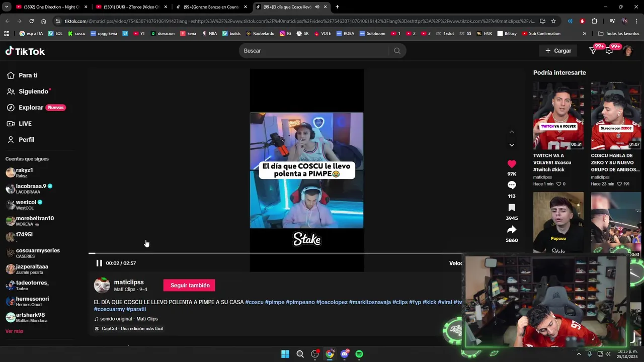Open followed account morebeltran10
644x362 pixels.
pyautogui.click(x=30, y=221)
